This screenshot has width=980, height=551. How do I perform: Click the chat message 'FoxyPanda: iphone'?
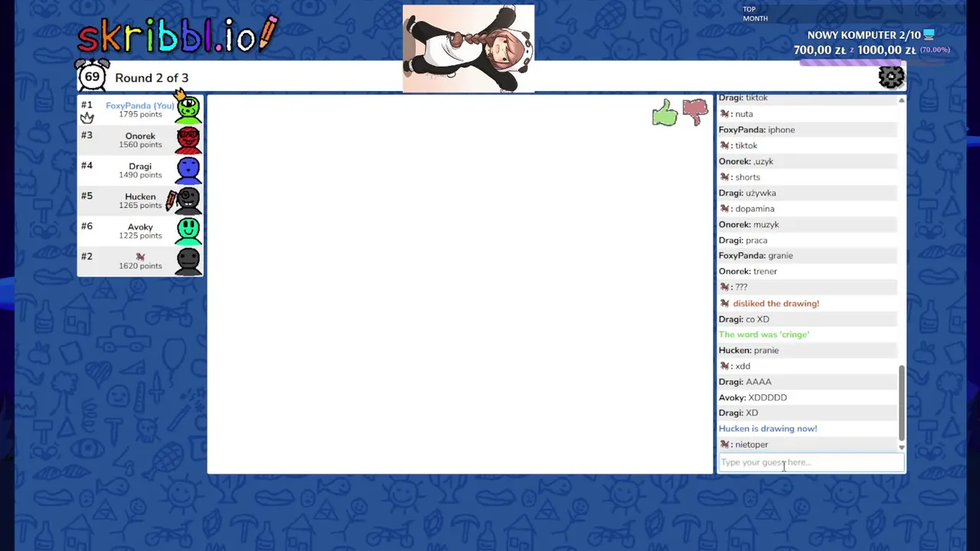coord(756,130)
